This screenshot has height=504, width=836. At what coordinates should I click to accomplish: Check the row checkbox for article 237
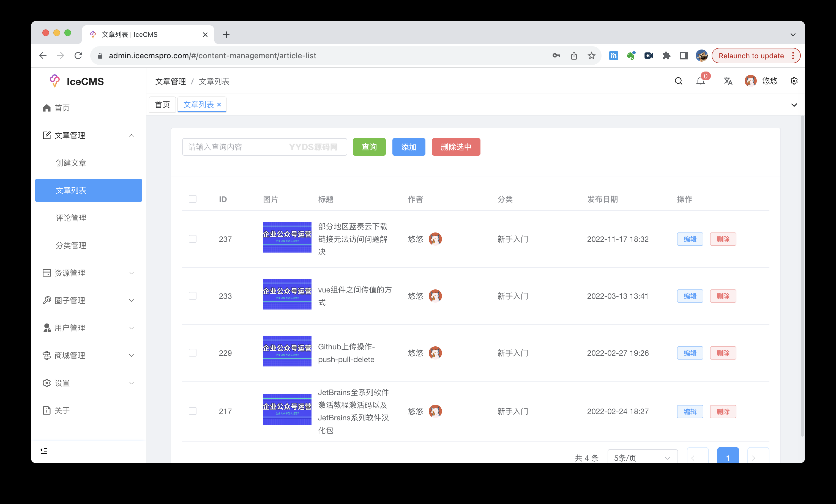[192, 239]
